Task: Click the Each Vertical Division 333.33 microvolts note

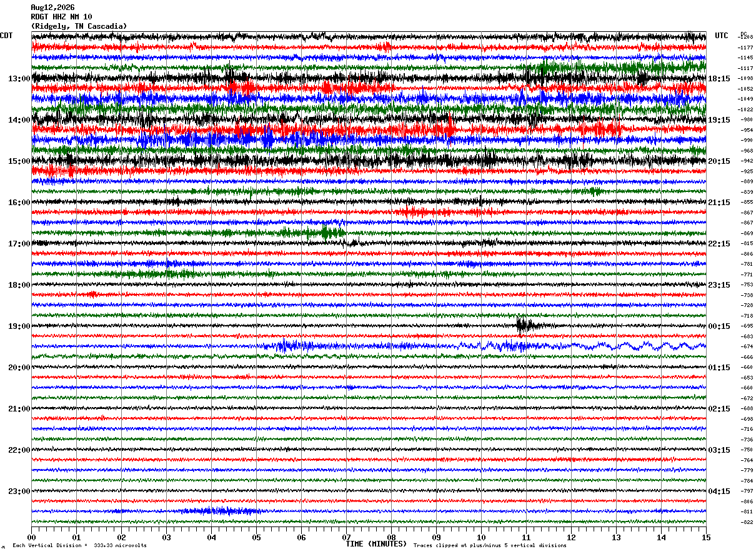Action: pyautogui.click(x=80, y=546)
